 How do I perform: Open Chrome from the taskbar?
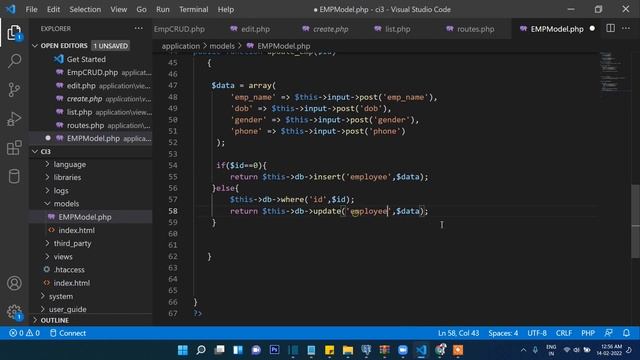tap(440, 350)
